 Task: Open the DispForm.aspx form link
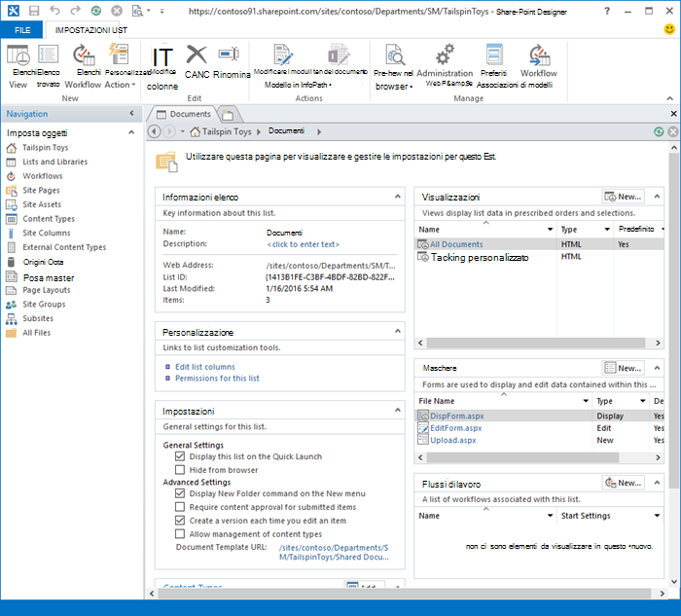[x=457, y=416]
